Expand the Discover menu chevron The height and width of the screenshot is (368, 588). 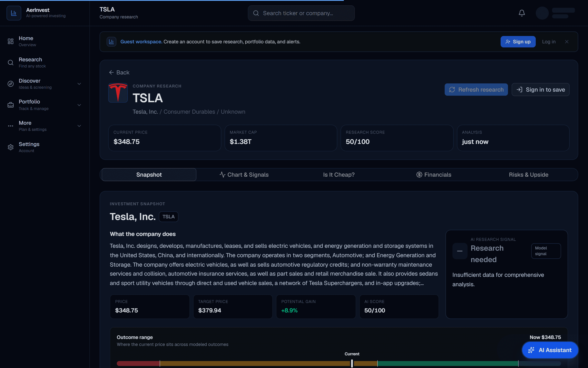pos(79,84)
